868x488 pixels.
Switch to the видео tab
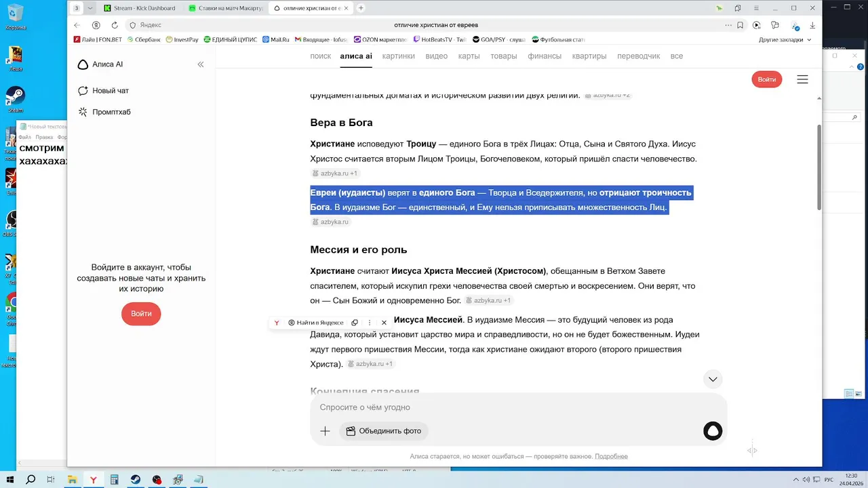coord(437,56)
